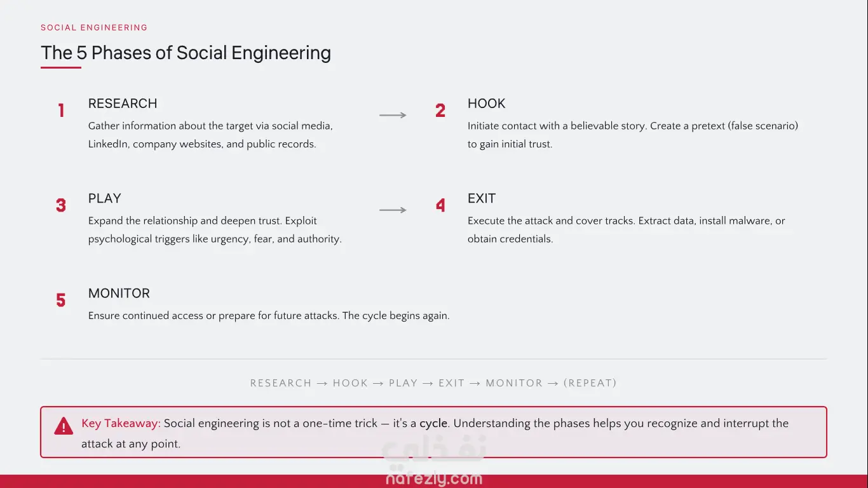This screenshot has width=868, height=488.
Task: Click the HOOK phase heading
Action: coord(487,104)
